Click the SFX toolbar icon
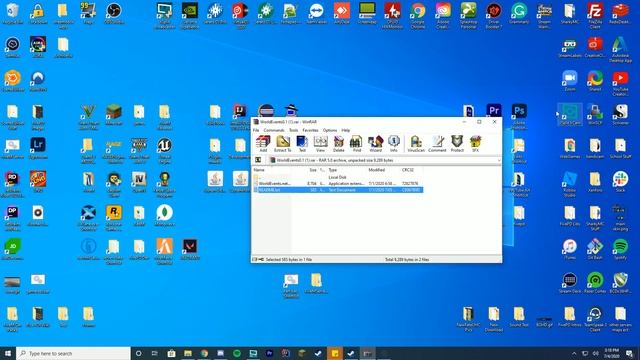 (475, 144)
